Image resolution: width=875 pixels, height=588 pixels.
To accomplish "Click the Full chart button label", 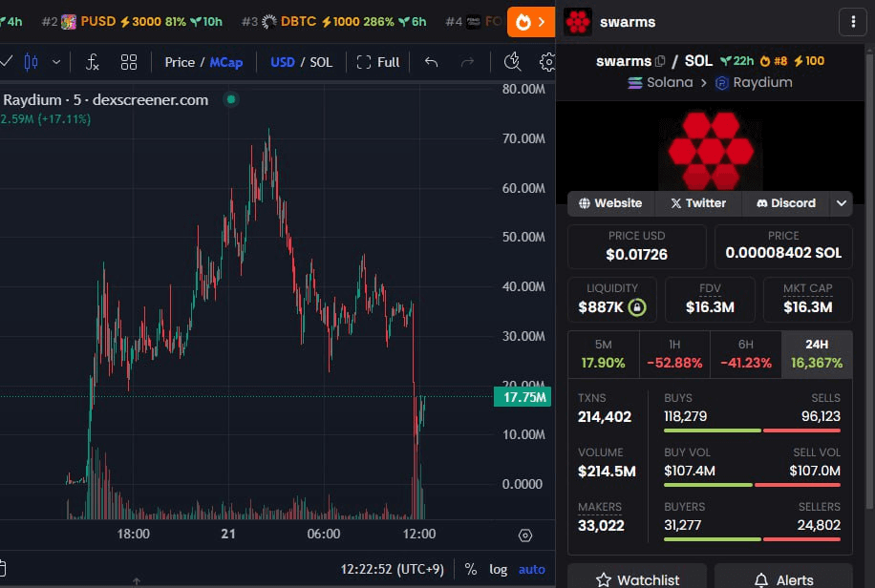I will click(389, 62).
